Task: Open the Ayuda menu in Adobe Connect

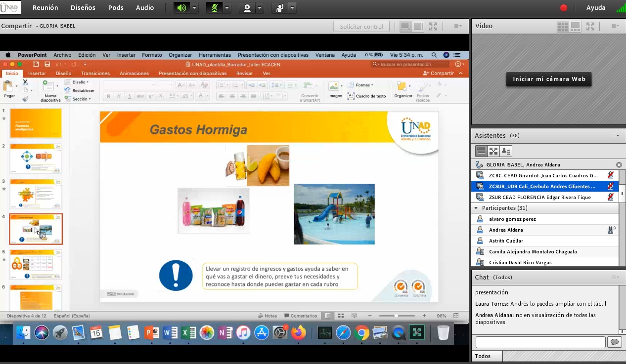Action: 596,7
